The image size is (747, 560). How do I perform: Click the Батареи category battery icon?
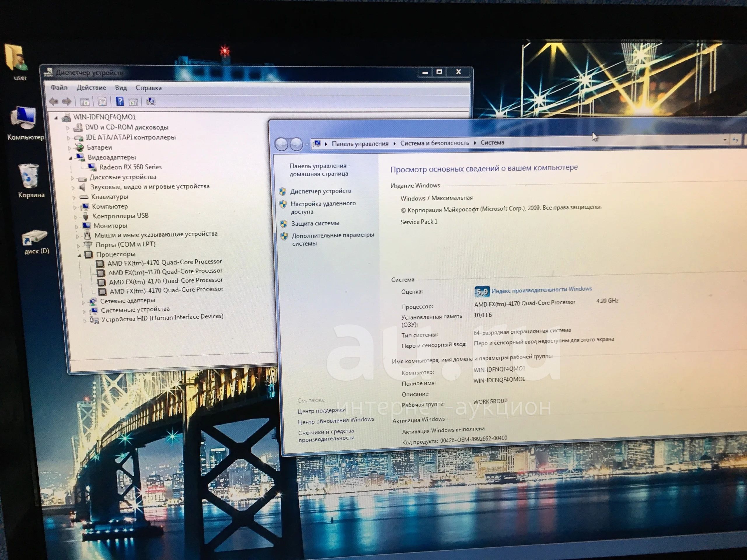pos(80,148)
